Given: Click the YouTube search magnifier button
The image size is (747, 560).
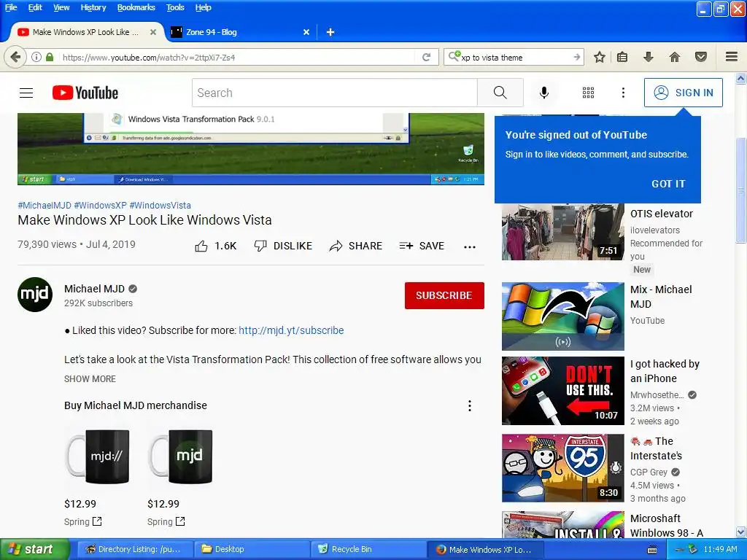Looking at the screenshot, I should pyautogui.click(x=500, y=93).
